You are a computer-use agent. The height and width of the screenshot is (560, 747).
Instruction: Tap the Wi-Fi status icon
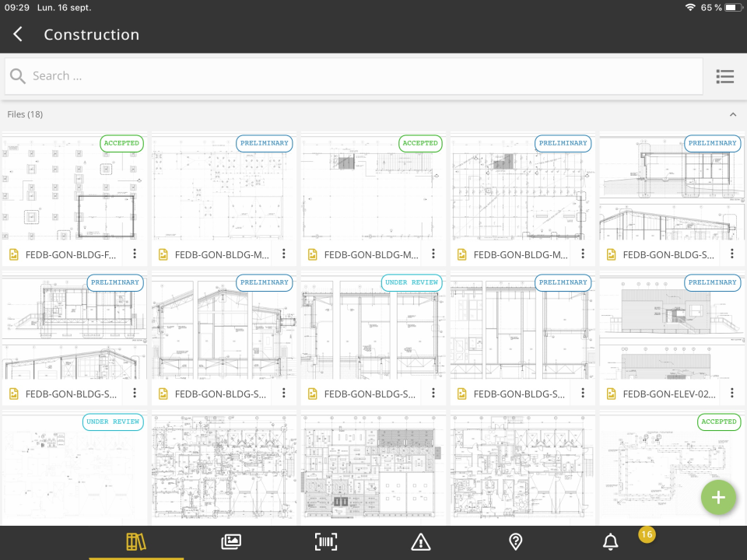[689, 7]
